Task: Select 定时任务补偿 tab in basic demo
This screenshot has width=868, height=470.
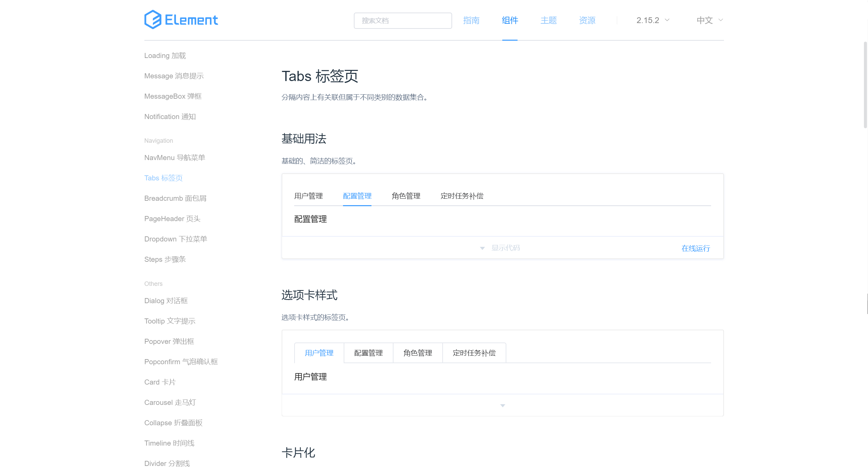Action: tap(462, 196)
